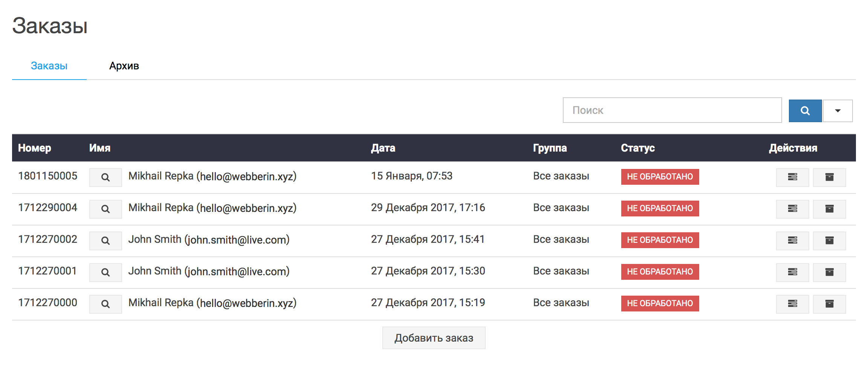
Task: Select the Заказы tab
Action: coord(49,66)
